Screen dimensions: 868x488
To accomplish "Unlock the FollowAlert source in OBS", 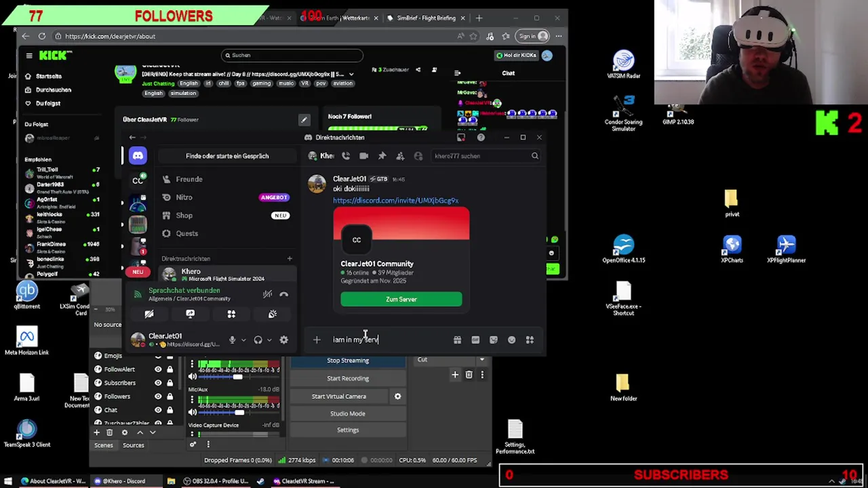I will coord(170,369).
